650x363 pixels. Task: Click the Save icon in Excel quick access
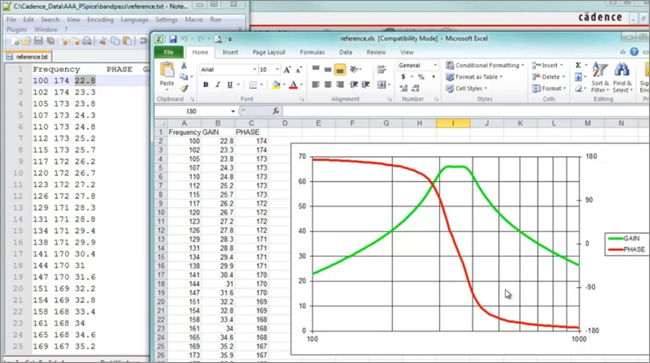point(173,39)
